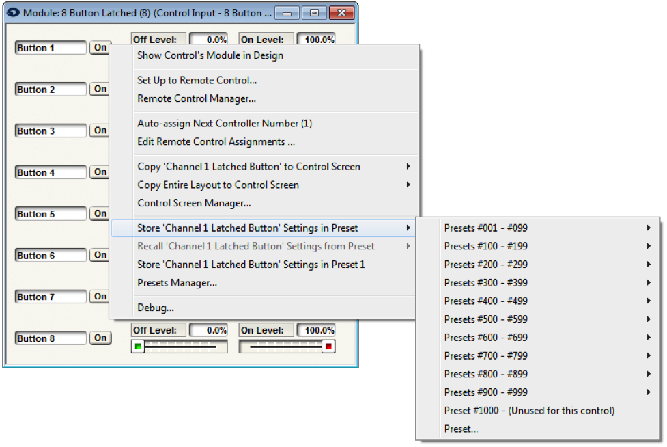The height and width of the screenshot is (447, 667).
Task: Select the Debug... menu entry
Action: coord(264,307)
